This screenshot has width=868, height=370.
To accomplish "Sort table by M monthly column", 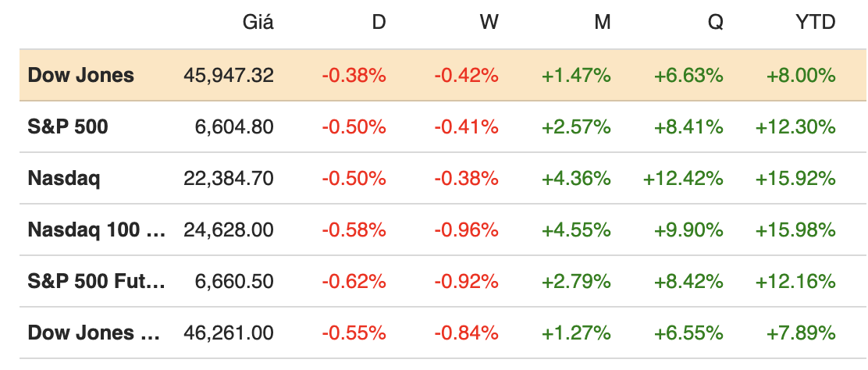I will (x=602, y=22).
